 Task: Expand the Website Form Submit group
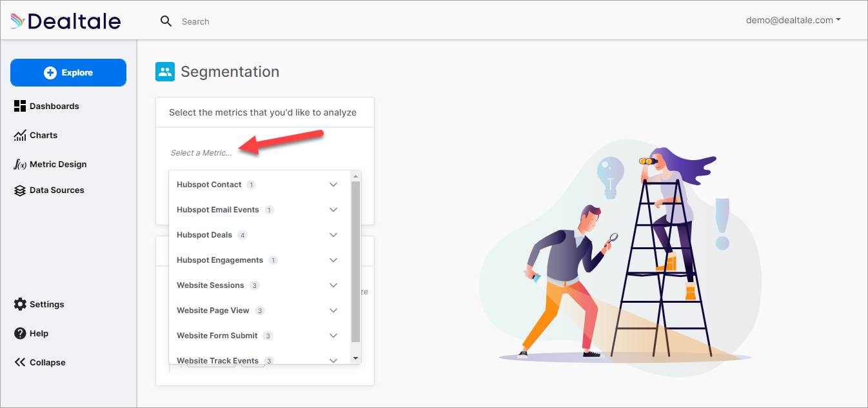tap(333, 336)
